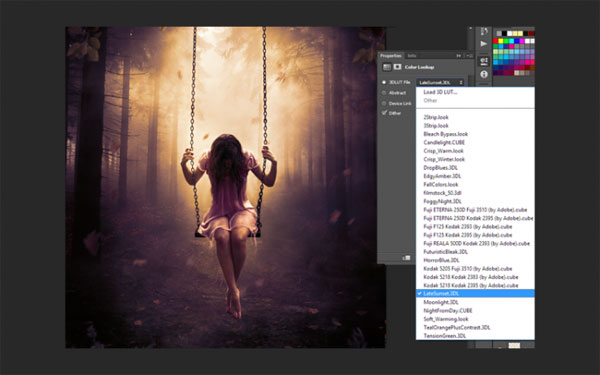Click the Color Lookup adjustment icon
Screen dimensions: 600x375
pyautogui.click(x=387, y=67)
